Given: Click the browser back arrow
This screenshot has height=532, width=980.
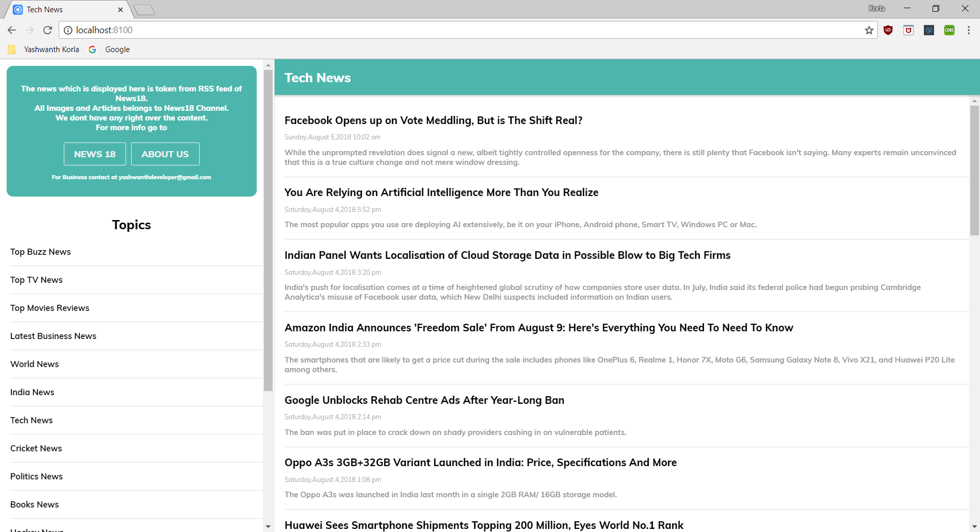Looking at the screenshot, I should pyautogui.click(x=12, y=30).
